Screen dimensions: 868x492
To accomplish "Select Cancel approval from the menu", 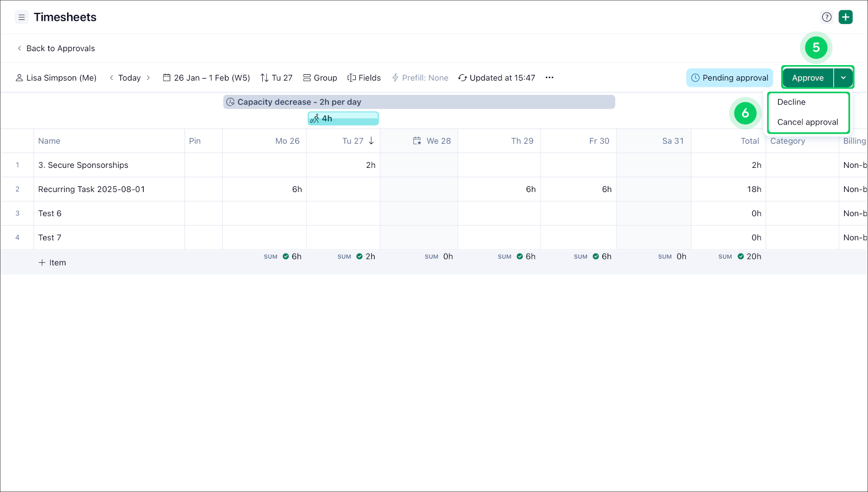I will point(807,123).
